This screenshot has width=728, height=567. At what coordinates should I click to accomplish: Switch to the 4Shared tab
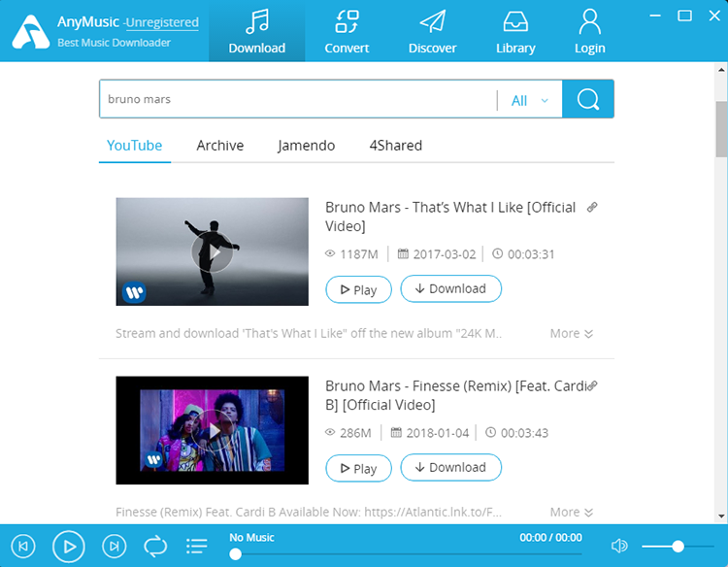click(396, 146)
